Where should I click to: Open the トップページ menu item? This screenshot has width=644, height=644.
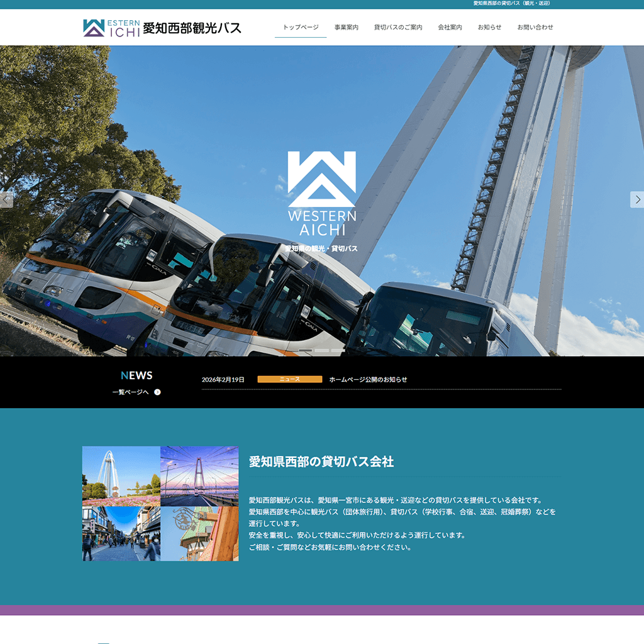click(301, 28)
